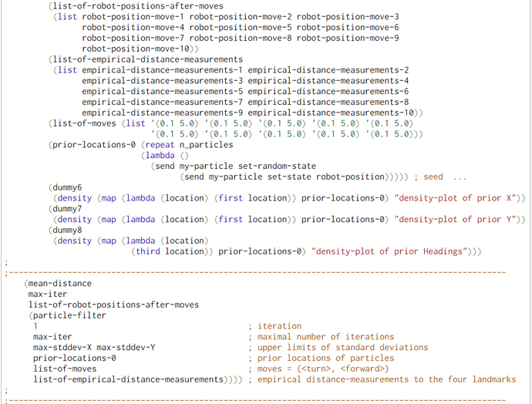Click 'list-of-robot-positions-after-moves' argument below mean-distance
Viewport: 532px width, 404px height.
(x=113, y=305)
